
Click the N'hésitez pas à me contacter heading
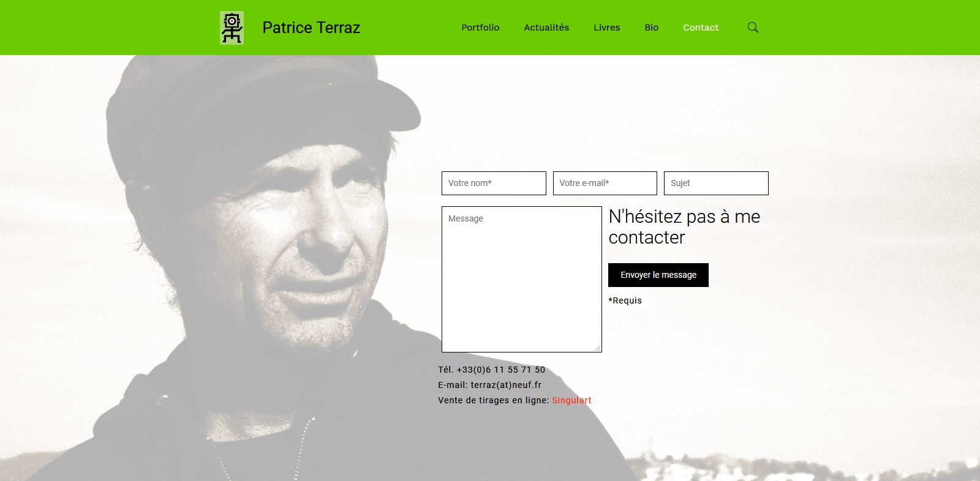point(684,227)
